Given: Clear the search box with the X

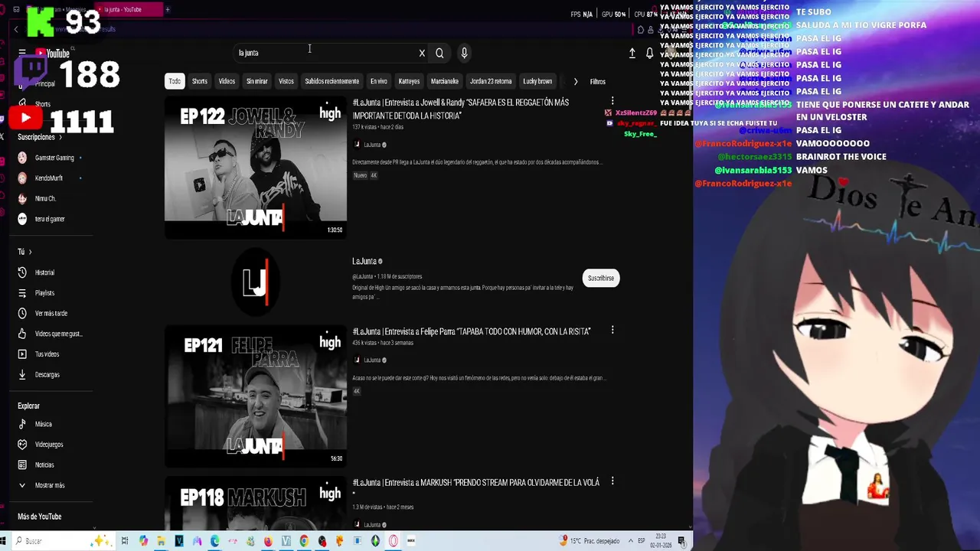Looking at the screenshot, I should point(422,53).
